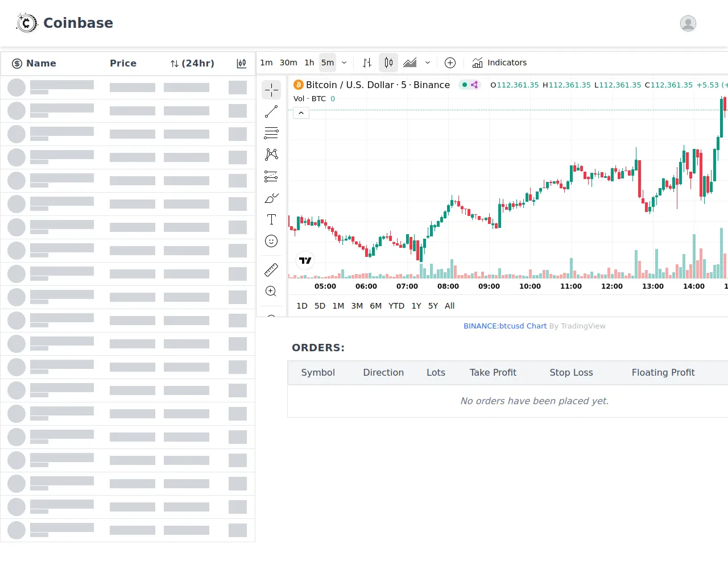Select the long position forecasting tool
This screenshot has width=728, height=582.
pos(271,176)
